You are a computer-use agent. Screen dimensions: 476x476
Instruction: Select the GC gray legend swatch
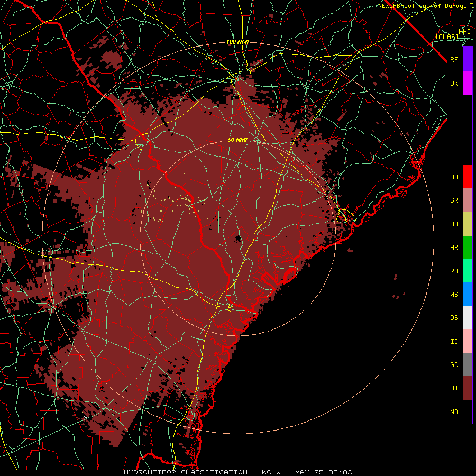(x=467, y=364)
